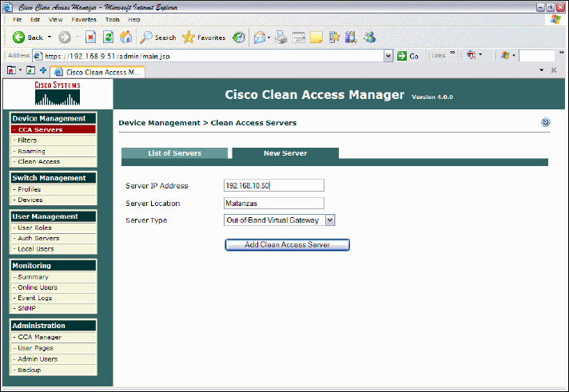Open the Tools menu
The width and height of the screenshot is (569, 392).
pos(113,19)
